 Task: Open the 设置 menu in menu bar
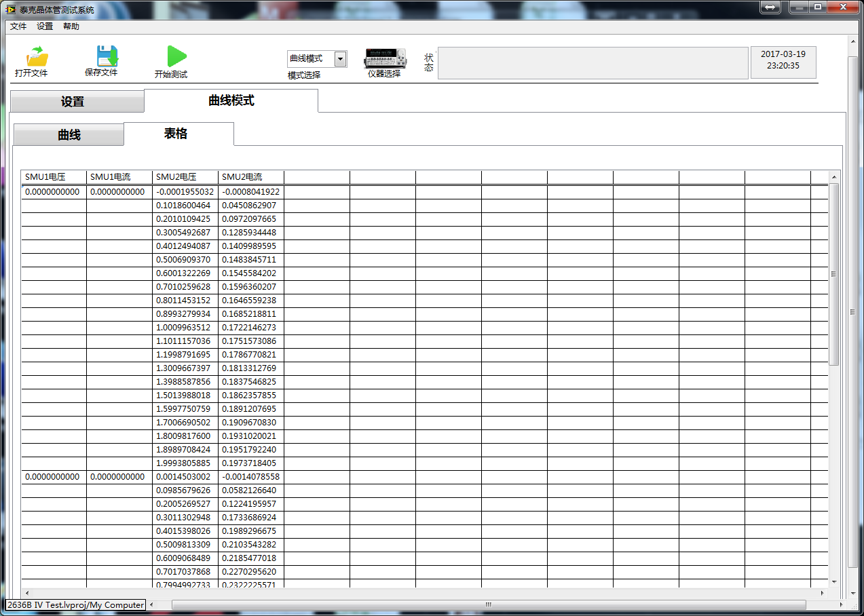coord(45,26)
